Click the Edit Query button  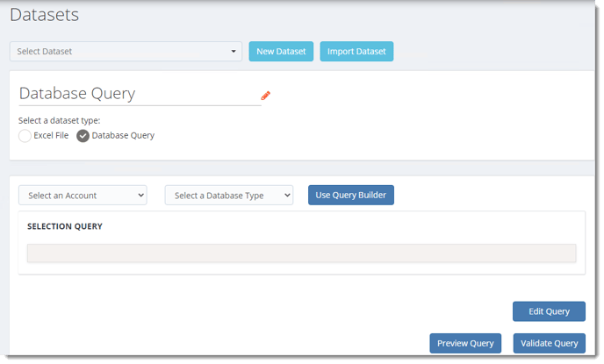549,311
